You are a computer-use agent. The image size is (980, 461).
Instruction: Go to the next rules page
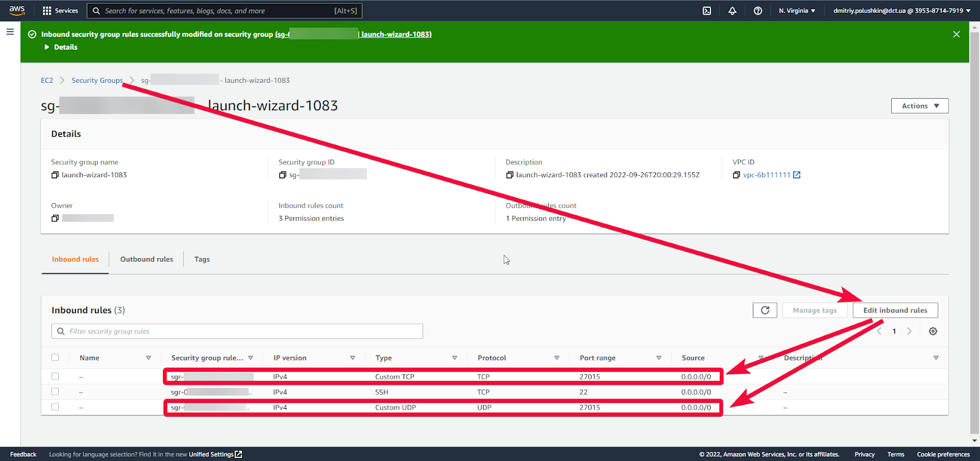pos(910,331)
